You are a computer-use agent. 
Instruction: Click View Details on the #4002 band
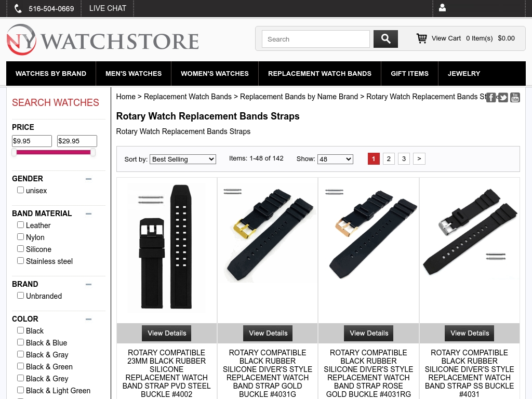tap(166, 333)
